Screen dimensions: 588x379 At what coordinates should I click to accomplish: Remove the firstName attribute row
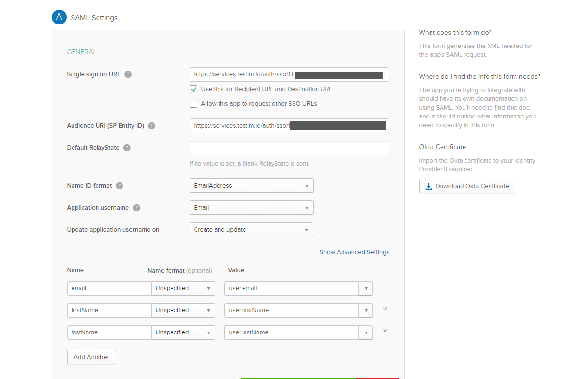pos(385,309)
